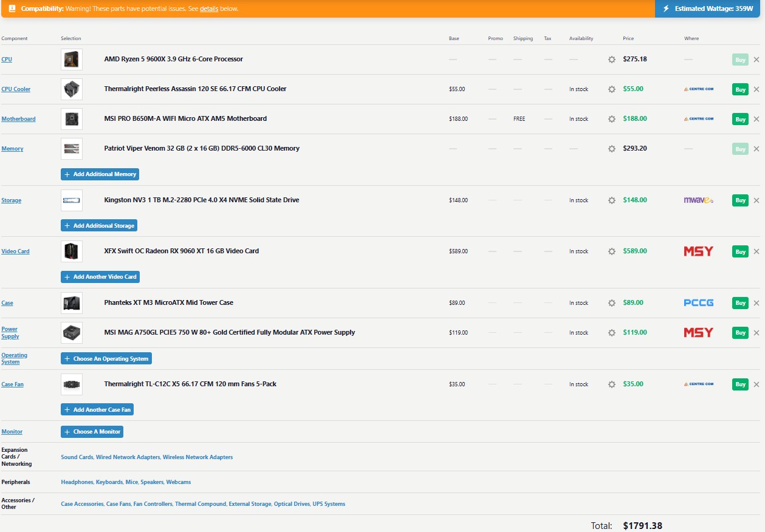This screenshot has height=532, width=765.
Task: Buy the Phanteks XT M3 case
Action: pos(740,303)
